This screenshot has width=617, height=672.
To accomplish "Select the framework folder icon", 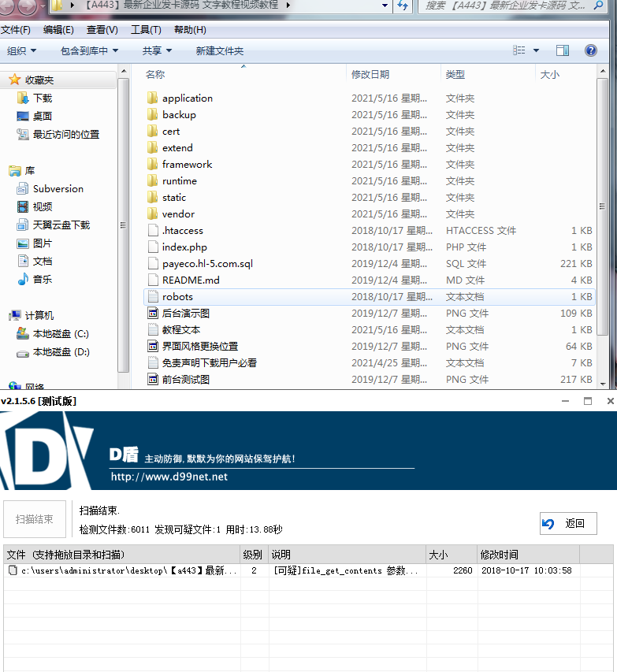I will (152, 164).
